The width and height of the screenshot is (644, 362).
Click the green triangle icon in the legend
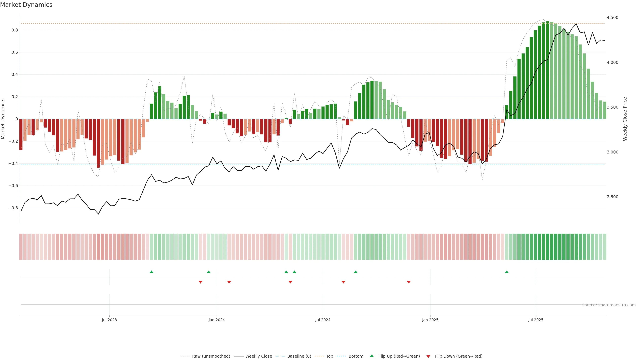(372, 356)
